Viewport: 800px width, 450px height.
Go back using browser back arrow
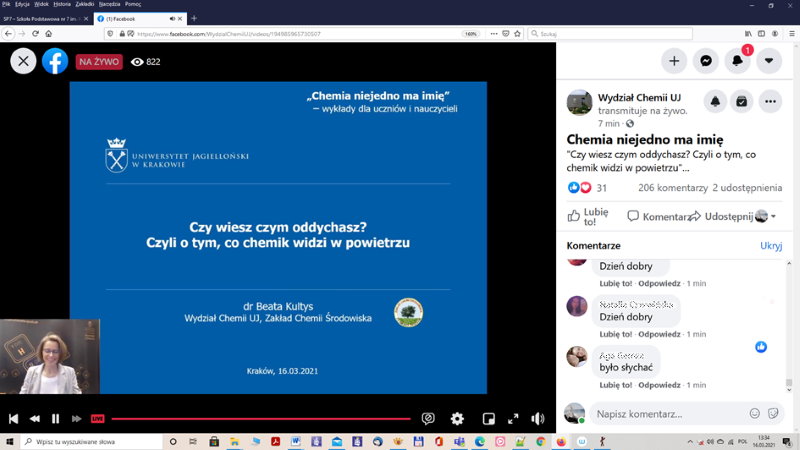point(9,34)
